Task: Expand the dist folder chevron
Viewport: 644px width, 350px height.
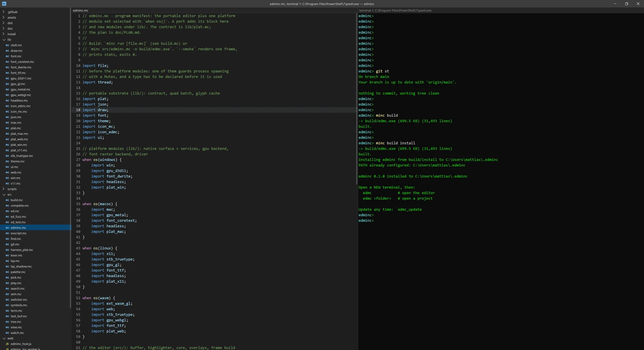Action: coord(4,23)
